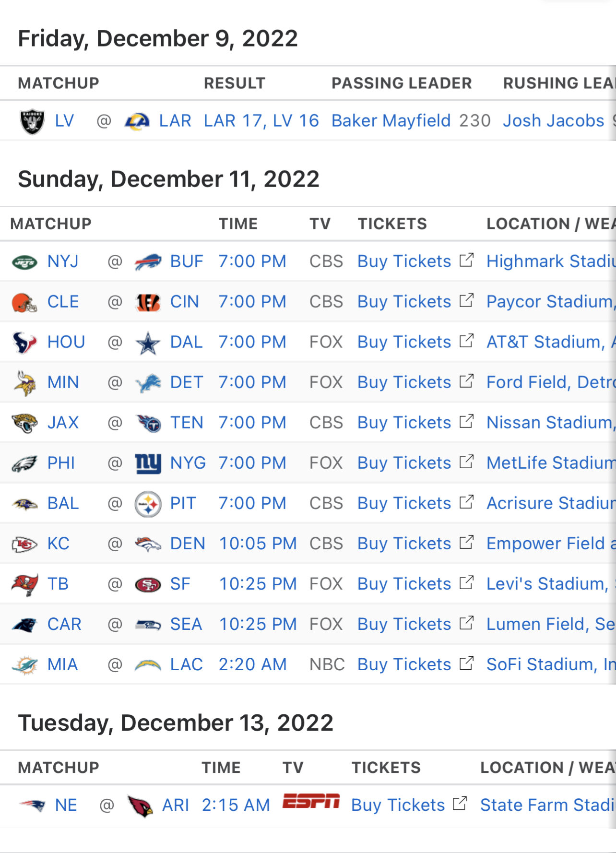The height and width of the screenshot is (853, 616).
Task: Click the New York Giants logo
Action: pos(148,463)
